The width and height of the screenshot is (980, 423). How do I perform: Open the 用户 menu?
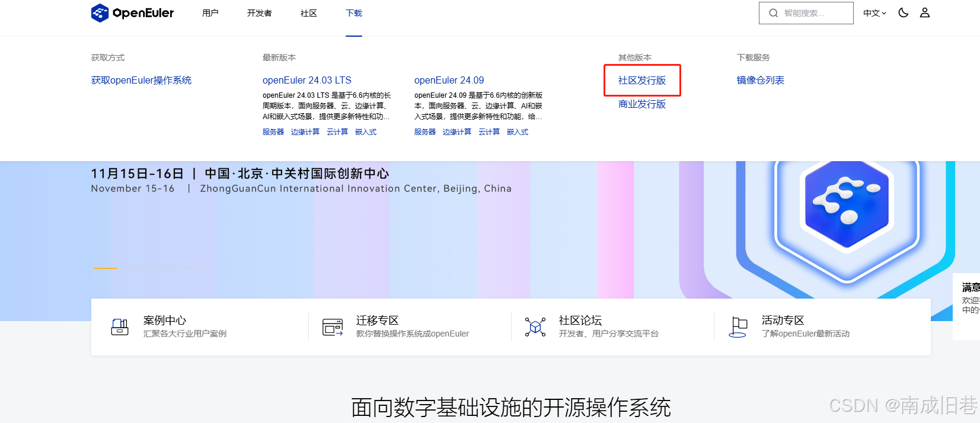[x=210, y=13]
